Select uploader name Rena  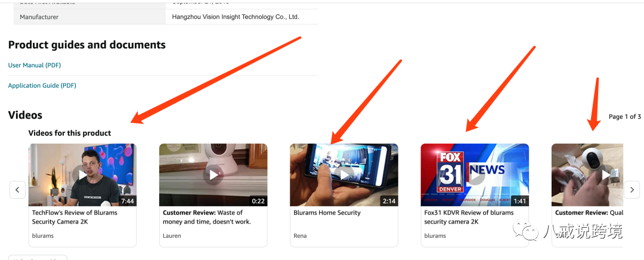tap(300, 236)
